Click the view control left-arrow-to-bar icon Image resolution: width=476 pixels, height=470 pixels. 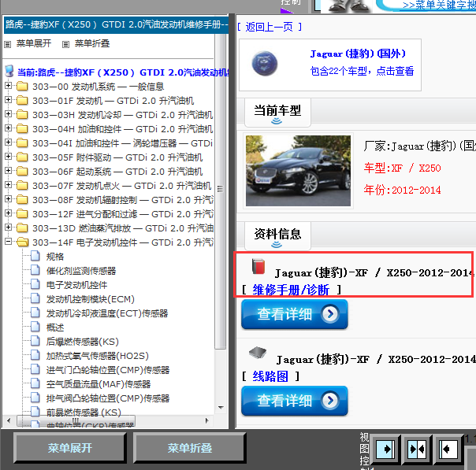(x=448, y=449)
